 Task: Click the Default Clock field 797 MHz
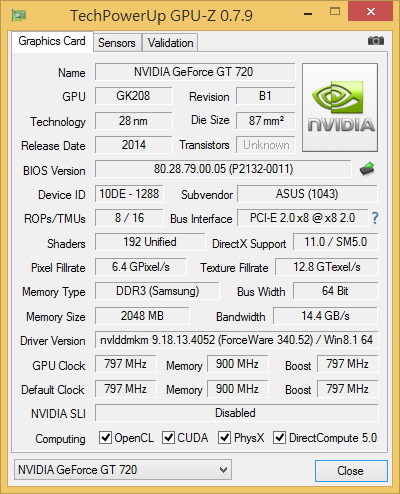click(x=126, y=389)
